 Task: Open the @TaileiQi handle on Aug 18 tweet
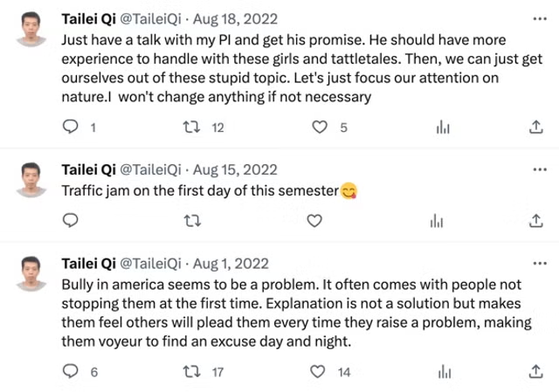pyautogui.click(x=150, y=17)
